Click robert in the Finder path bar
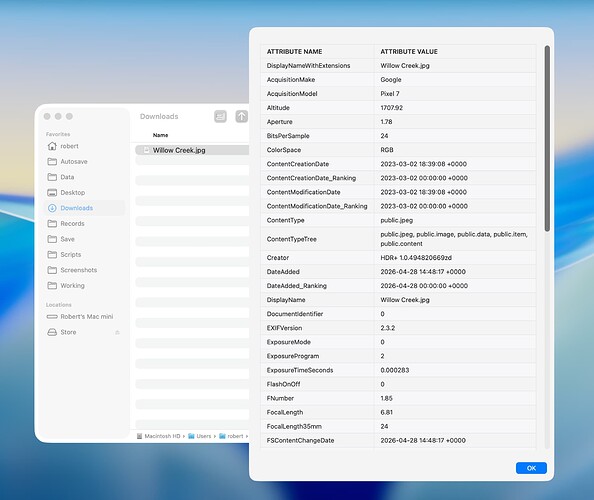 (235, 436)
